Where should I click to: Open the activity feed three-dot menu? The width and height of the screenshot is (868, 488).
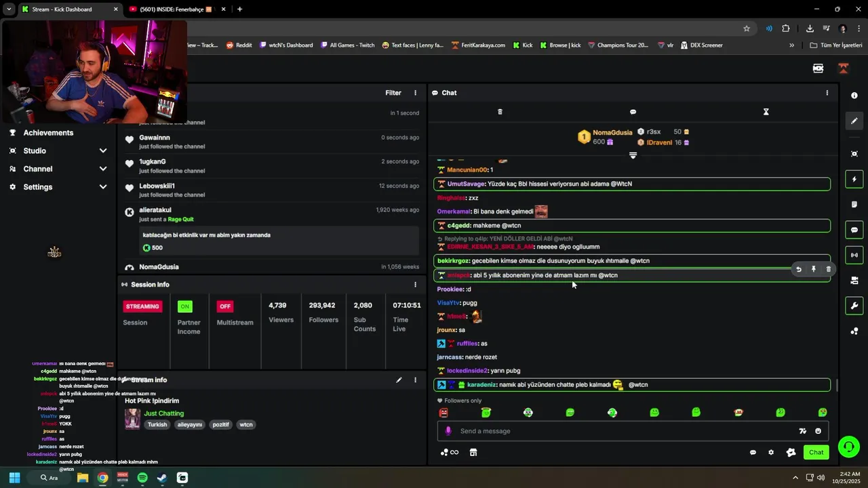point(416,93)
